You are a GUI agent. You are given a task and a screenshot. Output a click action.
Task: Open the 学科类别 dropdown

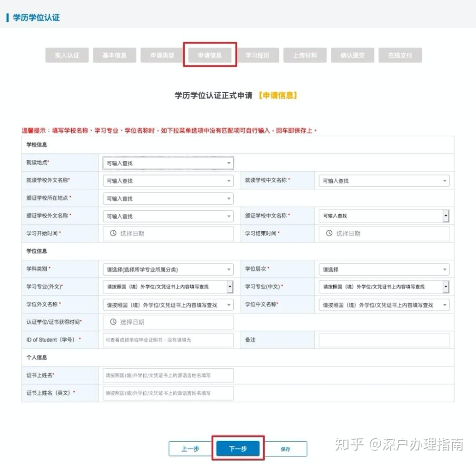[x=168, y=269]
